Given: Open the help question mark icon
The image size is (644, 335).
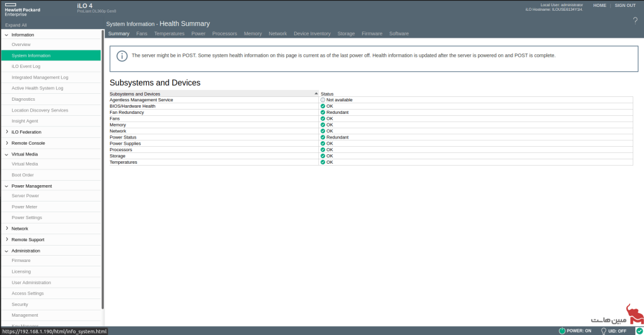Looking at the screenshot, I should (x=635, y=21).
